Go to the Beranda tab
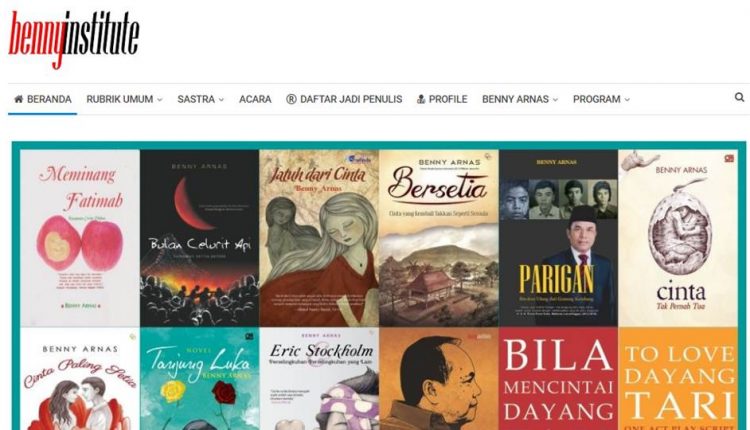This screenshot has height=430, width=750. [43, 99]
